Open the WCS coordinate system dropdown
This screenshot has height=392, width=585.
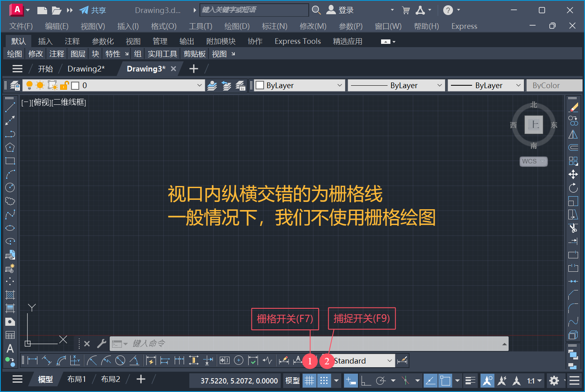click(x=534, y=161)
